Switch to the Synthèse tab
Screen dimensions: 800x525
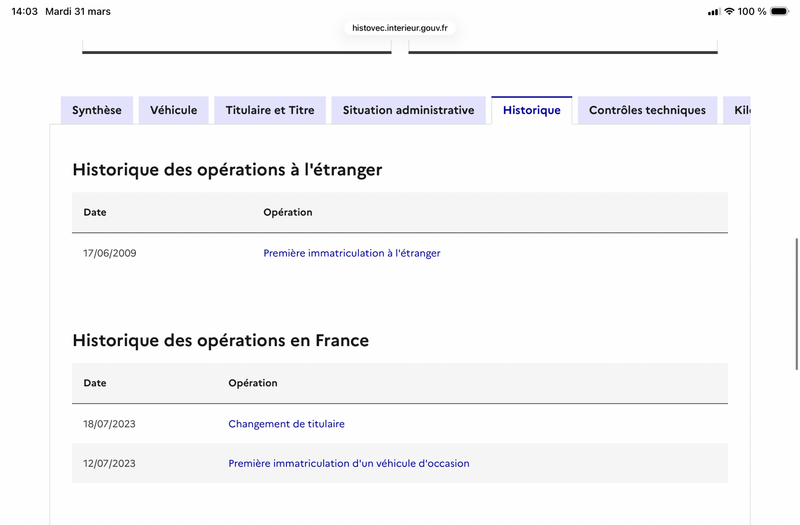[x=97, y=110]
